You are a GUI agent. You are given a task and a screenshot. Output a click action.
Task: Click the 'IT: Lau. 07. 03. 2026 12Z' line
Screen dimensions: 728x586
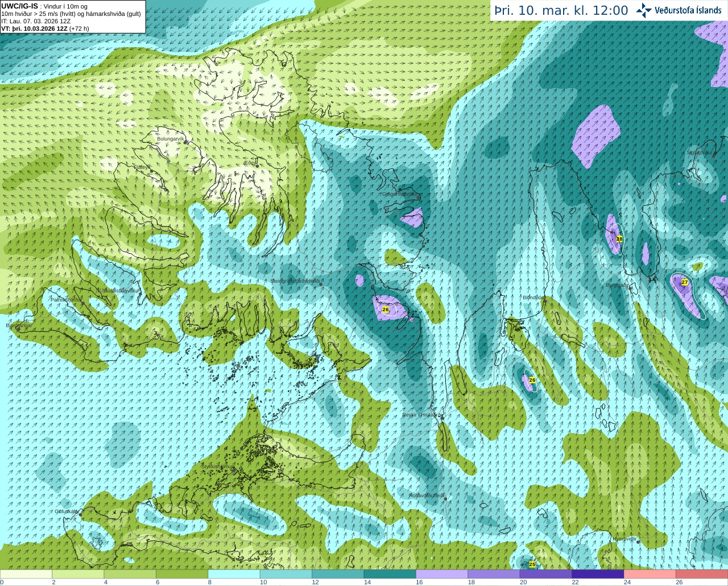(x=36, y=21)
